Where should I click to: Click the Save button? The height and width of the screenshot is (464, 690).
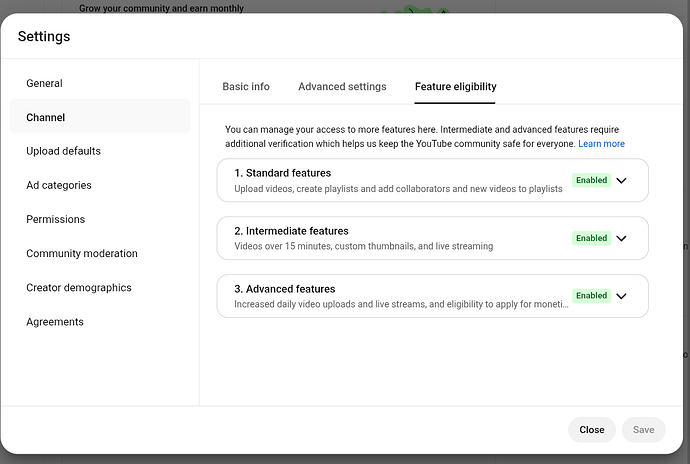click(x=643, y=430)
